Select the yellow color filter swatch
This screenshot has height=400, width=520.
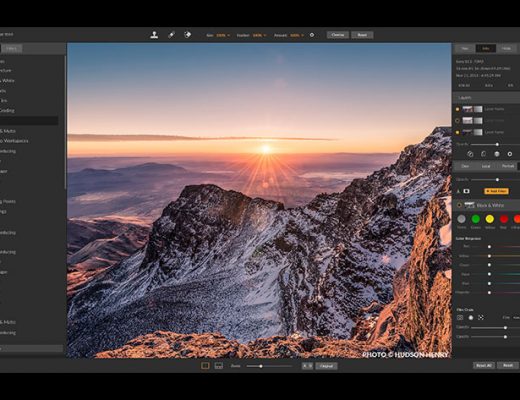(x=490, y=219)
